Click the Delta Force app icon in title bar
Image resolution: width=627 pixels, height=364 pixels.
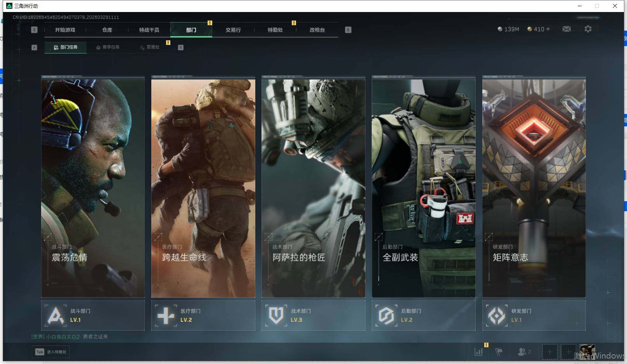pos(9,6)
